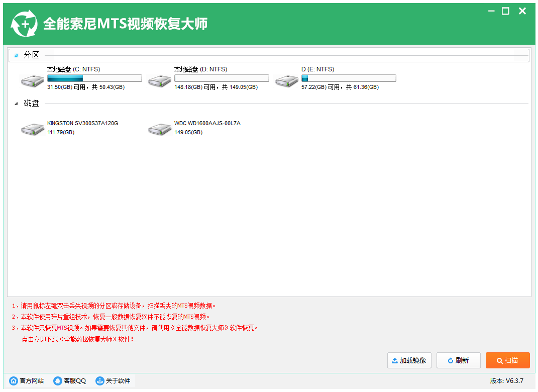This screenshot has width=538, height=392.
Task: Click the E: drive usage bar
Action: (349, 78)
